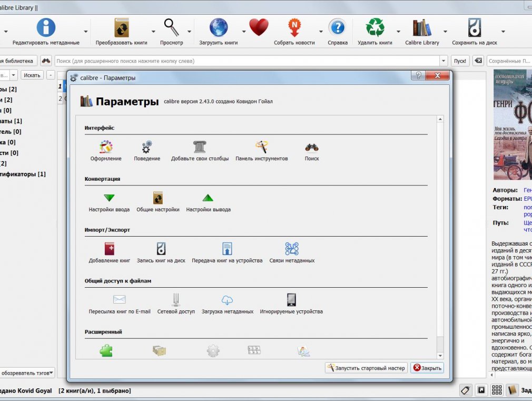Viewport: 532px width, 401px height.
Task: Expand the Сохранить на диск dropdown arrow
Action: coord(503,32)
